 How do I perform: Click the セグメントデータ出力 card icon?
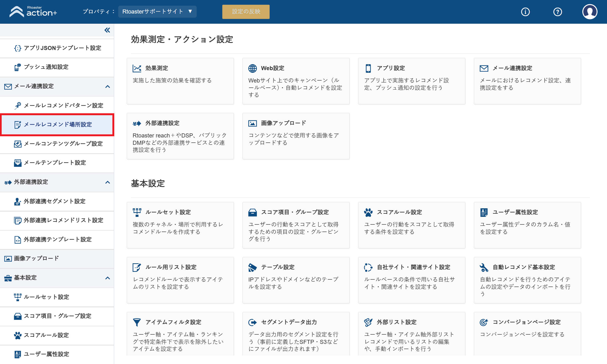[252, 322]
